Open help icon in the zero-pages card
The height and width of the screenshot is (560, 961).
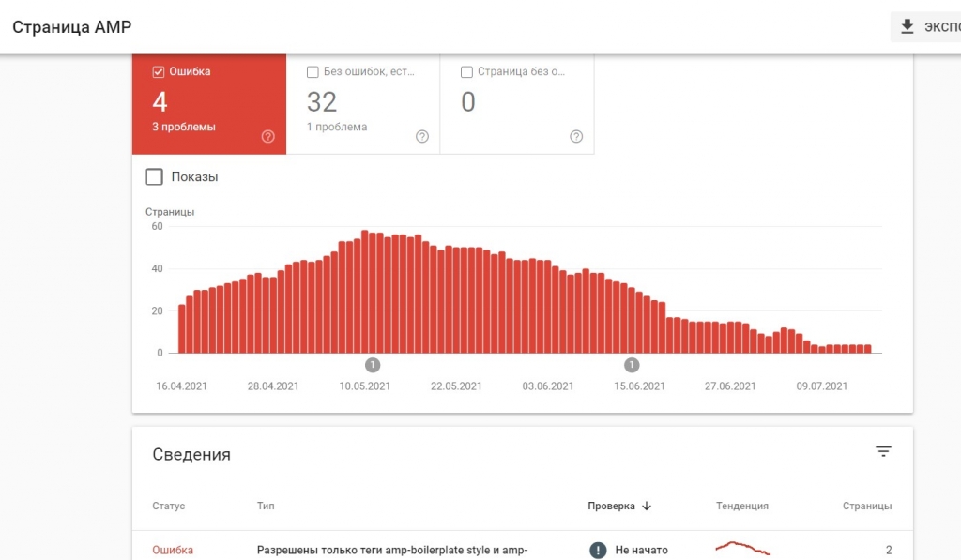[576, 137]
